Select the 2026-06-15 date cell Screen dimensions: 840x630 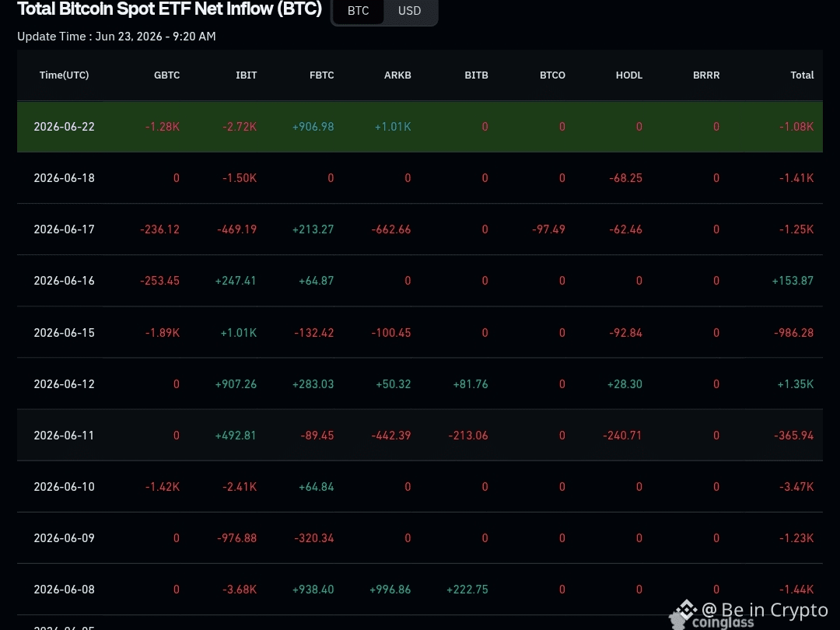[x=65, y=333]
